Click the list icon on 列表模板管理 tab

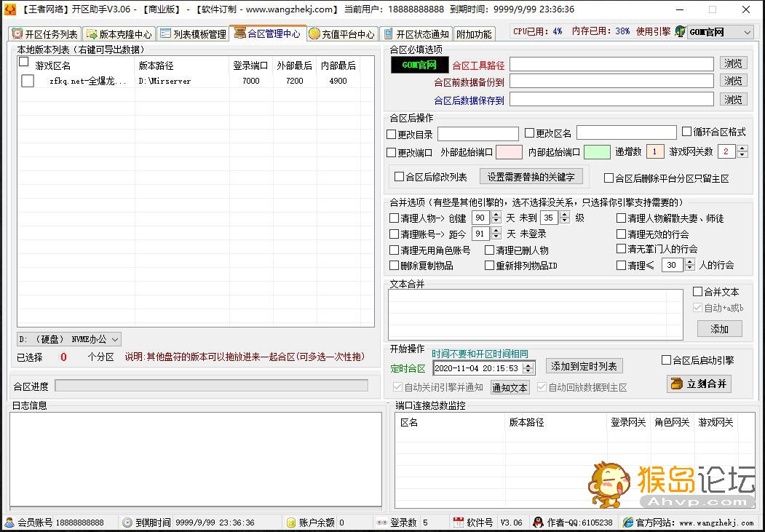(165, 33)
